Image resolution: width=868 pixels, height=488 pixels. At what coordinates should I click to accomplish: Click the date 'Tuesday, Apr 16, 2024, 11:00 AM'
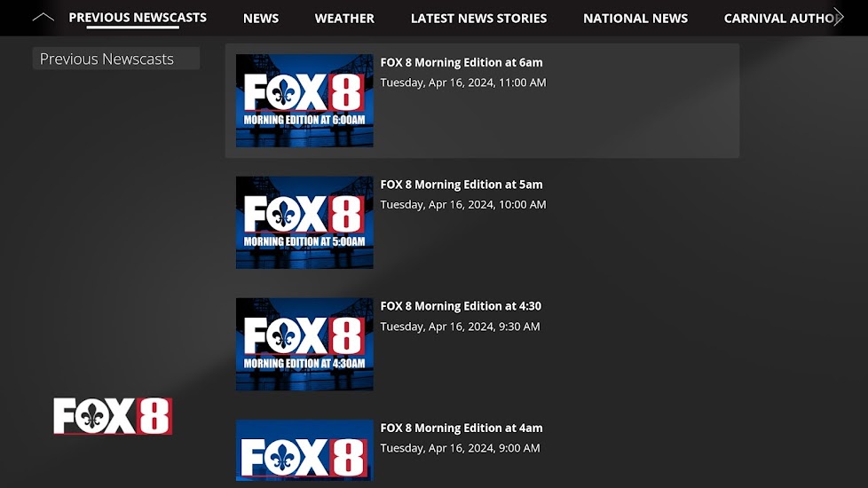462,83
